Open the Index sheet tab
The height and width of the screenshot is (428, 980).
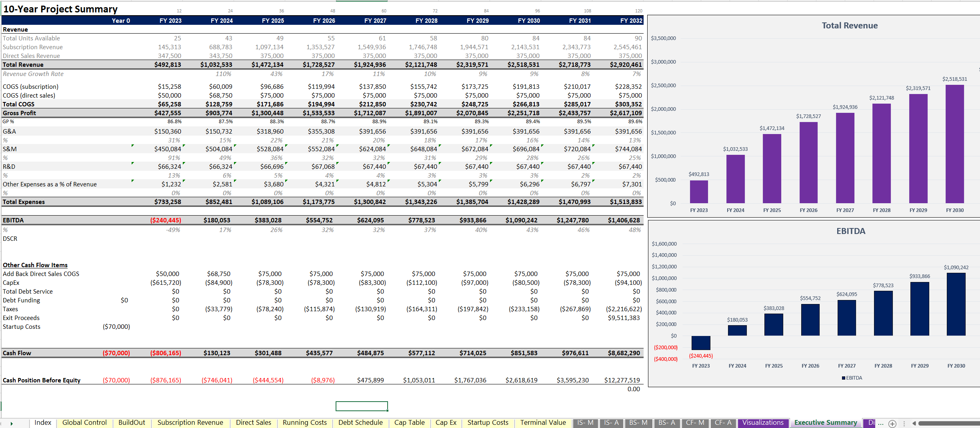[43, 423]
